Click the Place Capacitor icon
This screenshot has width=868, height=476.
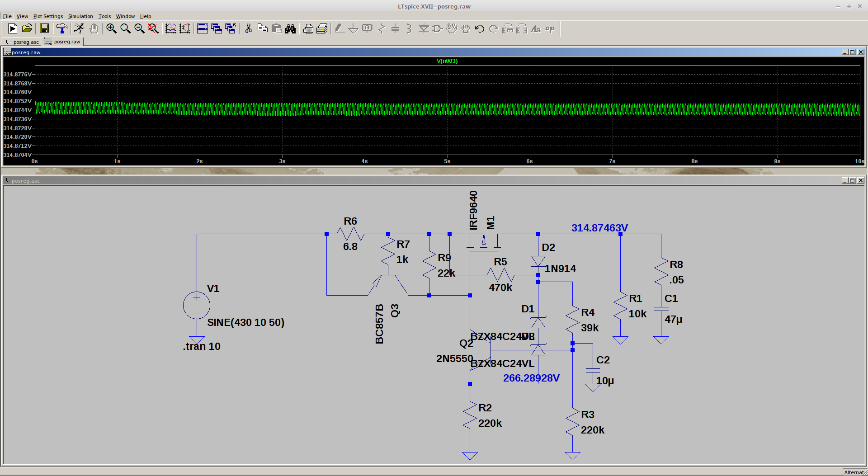click(x=395, y=29)
